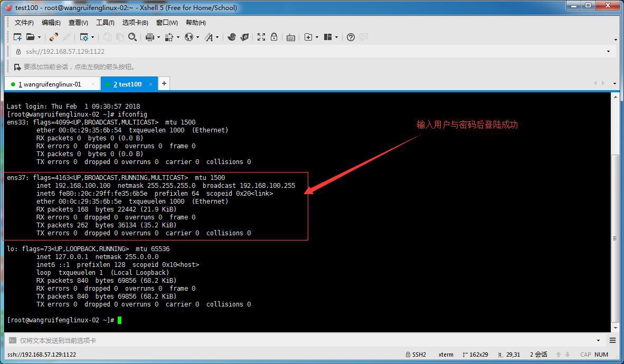This screenshot has height=364, width=624.
Task: Open the 工具(T) menu
Action: 105,23
